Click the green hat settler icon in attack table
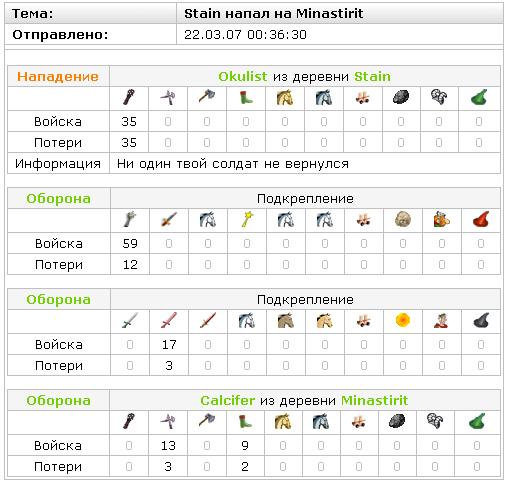 [479, 98]
